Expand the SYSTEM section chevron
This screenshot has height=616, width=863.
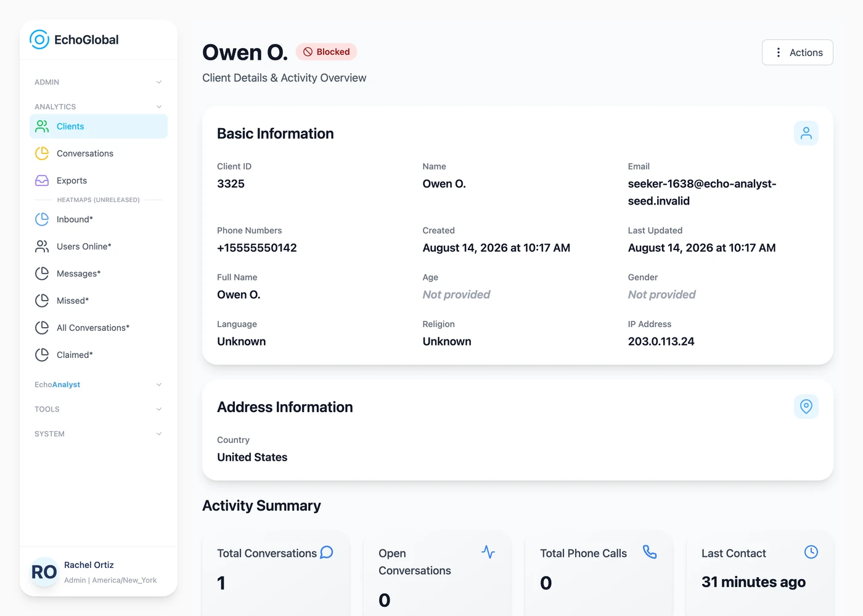click(x=159, y=434)
